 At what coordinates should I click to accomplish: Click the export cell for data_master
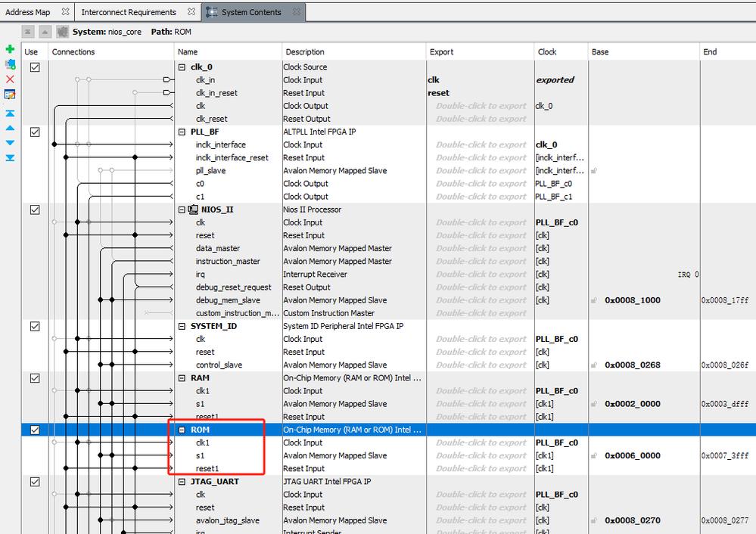pos(481,248)
